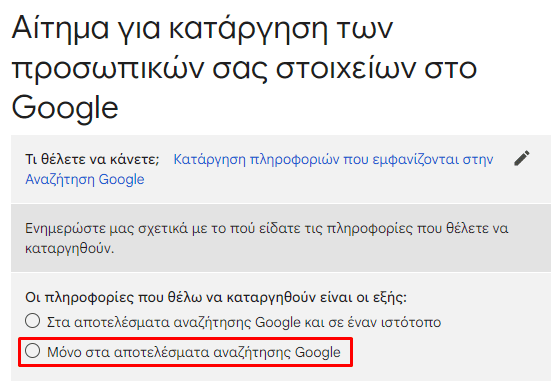The width and height of the screenshot is (560, 390).
Task: Click the page heading 'Αίτημα για κατάργηση των'
Action: (202, 29)
